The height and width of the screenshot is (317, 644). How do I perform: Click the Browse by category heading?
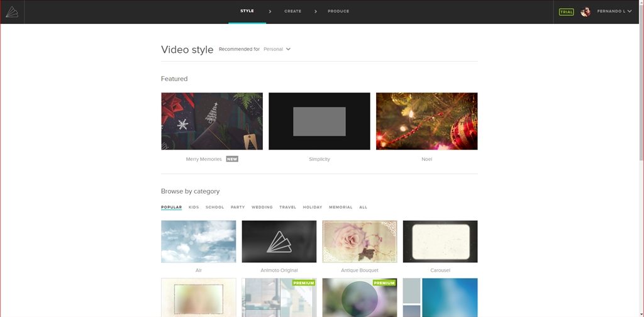pos(190,191)
